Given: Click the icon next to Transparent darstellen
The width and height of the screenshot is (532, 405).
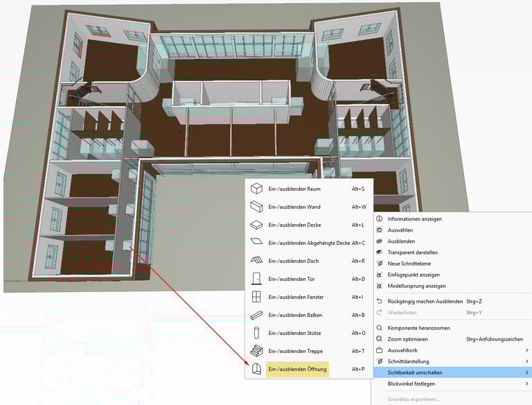Looking at the screenshot, I should tap(380, 252).
